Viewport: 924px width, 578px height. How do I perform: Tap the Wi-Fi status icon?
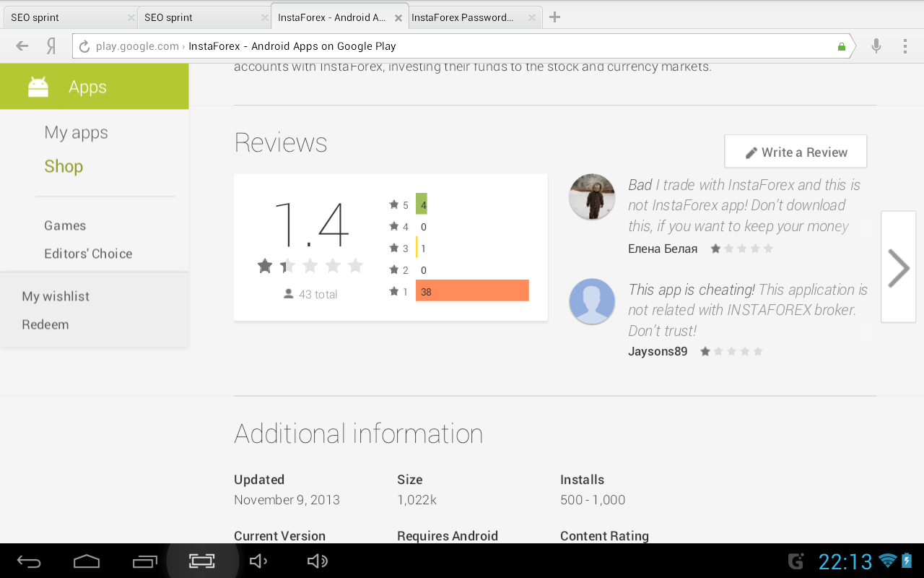(x=888, y=561)
